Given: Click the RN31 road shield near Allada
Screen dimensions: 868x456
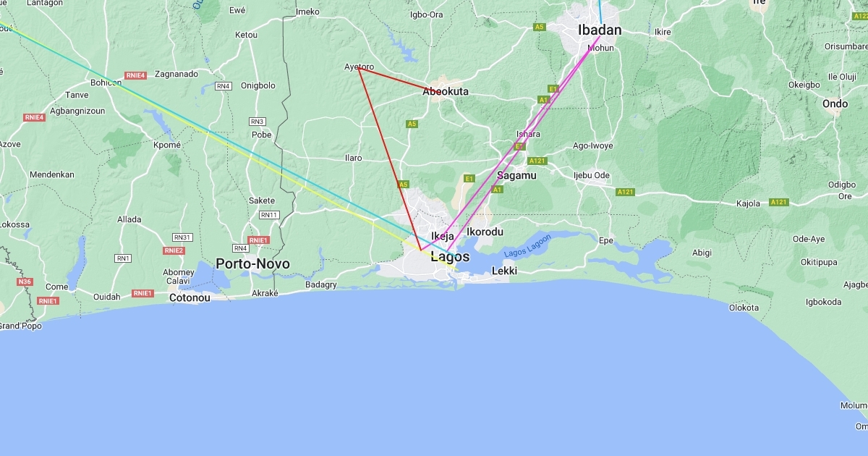Looking at the screenshot, I should pyautogui.click(x=182, y=237).
